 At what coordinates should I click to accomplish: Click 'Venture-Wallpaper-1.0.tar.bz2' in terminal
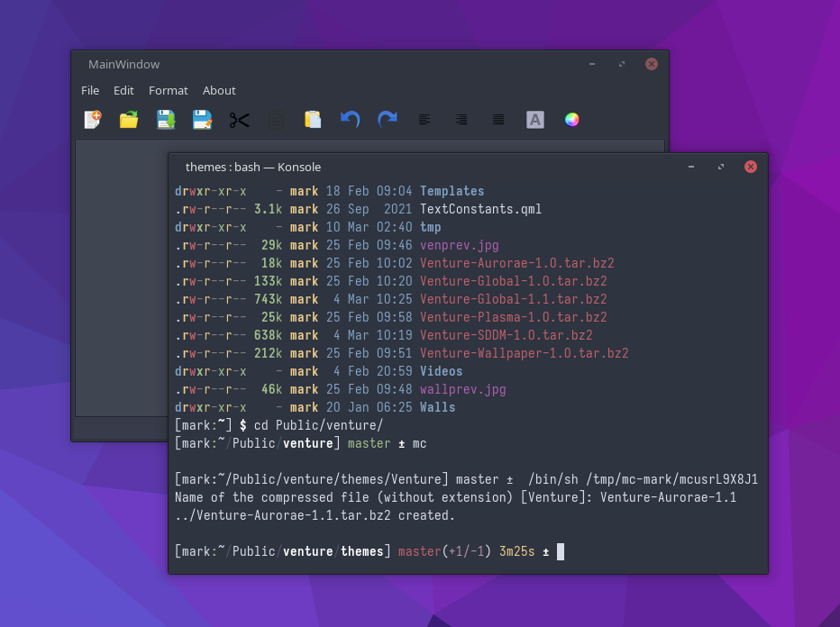click(x=524, y=353)
